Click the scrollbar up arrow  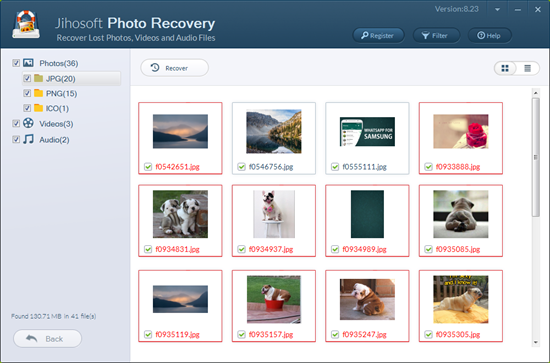click(x=536, y=93)
